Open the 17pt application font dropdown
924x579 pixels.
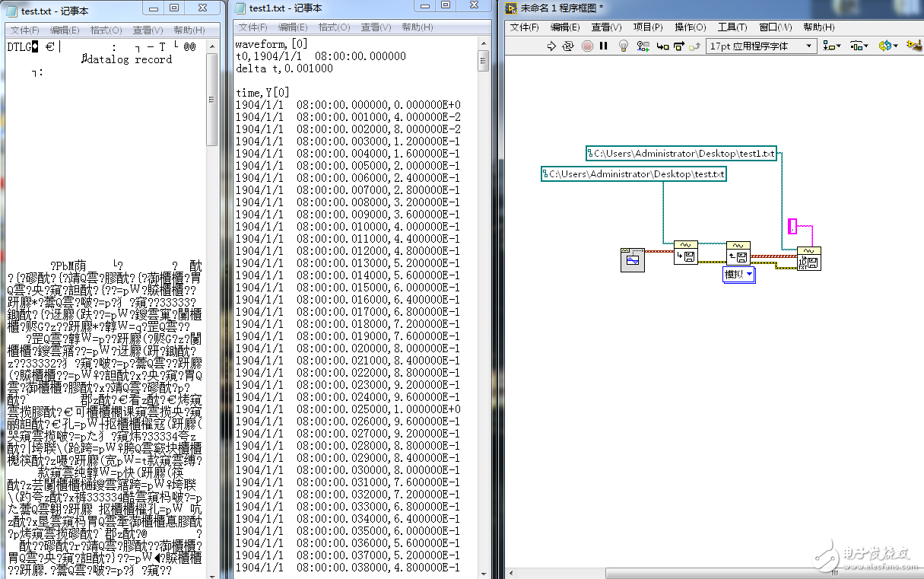pyautogui.click(x=761, y=46)
